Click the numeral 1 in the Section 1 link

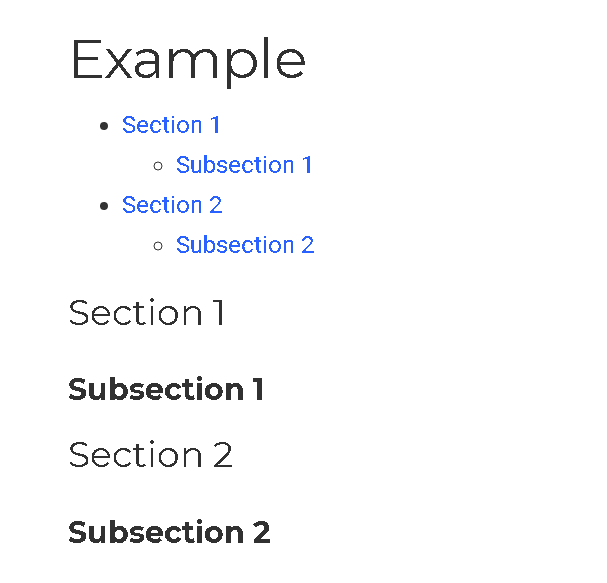tap(215, 125)
